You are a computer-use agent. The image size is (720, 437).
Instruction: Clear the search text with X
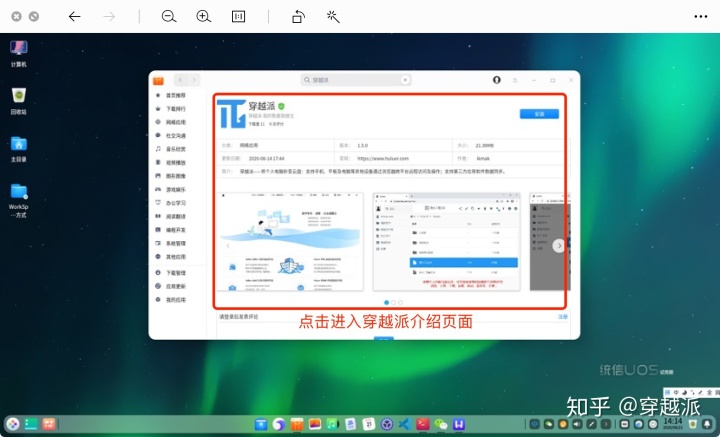405,80
